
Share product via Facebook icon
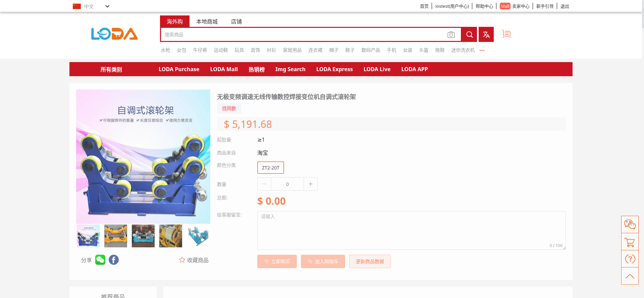pyautogui.click(x=114, y=260)
